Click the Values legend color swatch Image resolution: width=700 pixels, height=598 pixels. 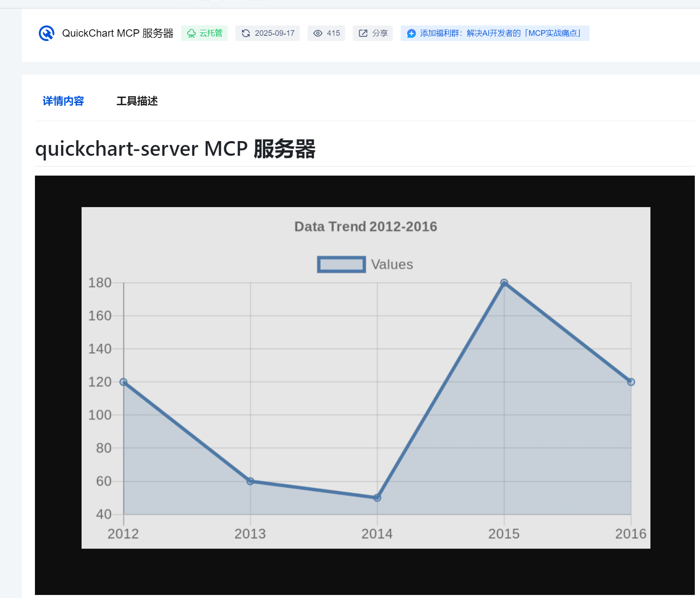click(x=342, y=264)
